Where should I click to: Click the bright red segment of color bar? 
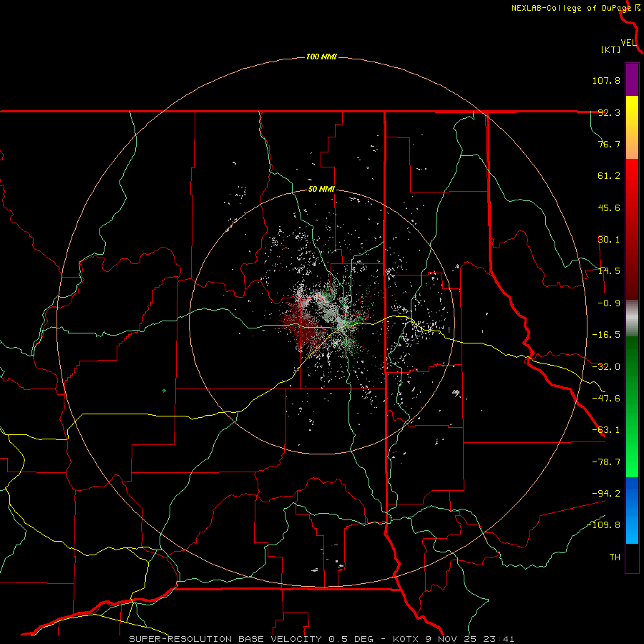click(x=632, y=195)
